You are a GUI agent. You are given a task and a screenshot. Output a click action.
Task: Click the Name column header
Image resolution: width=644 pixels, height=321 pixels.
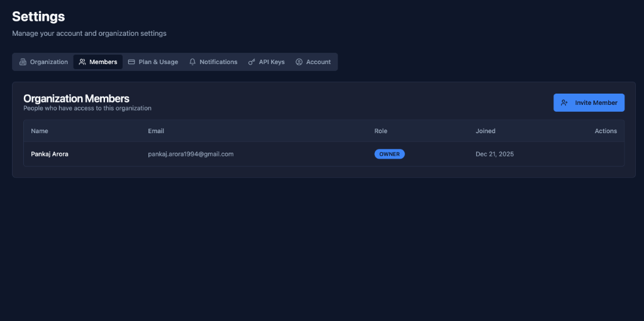(x=40, y=131)
